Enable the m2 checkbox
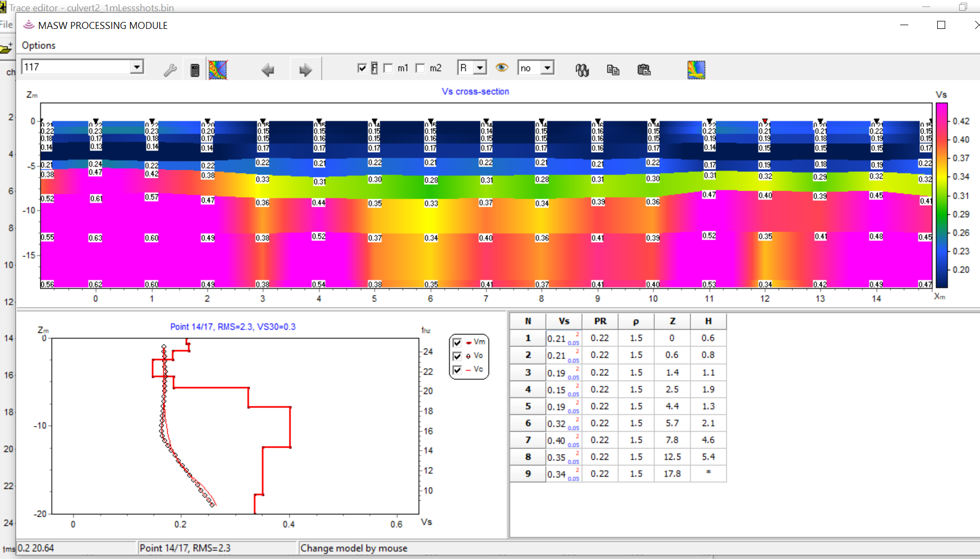Screen dimensions: 980x559 [x=421, y=68]
